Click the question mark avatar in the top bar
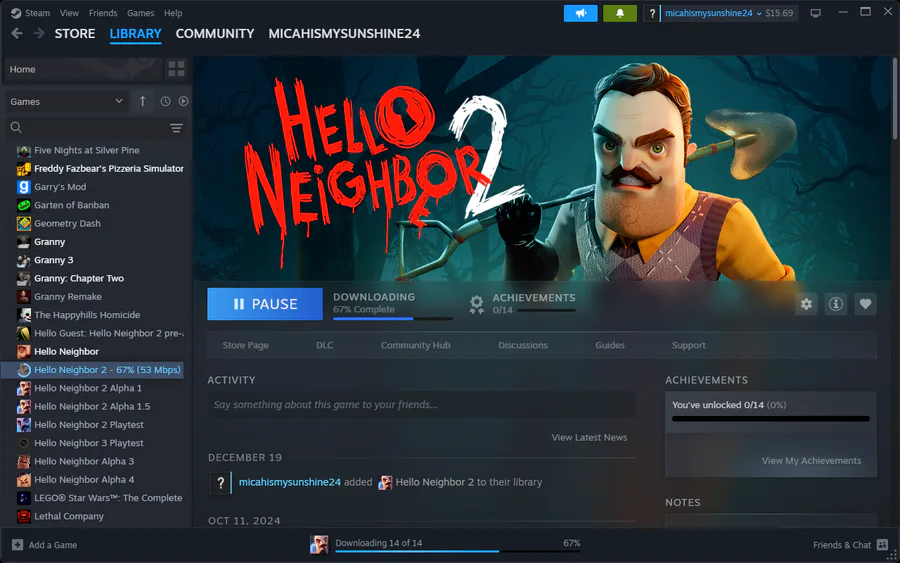 pos(652,13)
